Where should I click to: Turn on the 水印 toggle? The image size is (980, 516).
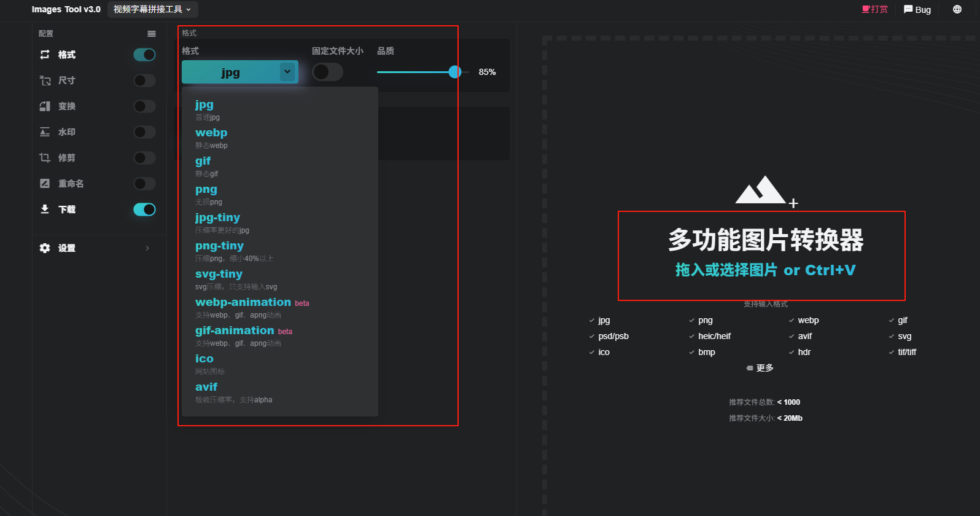pyautogui.click(x=144, y=132)
